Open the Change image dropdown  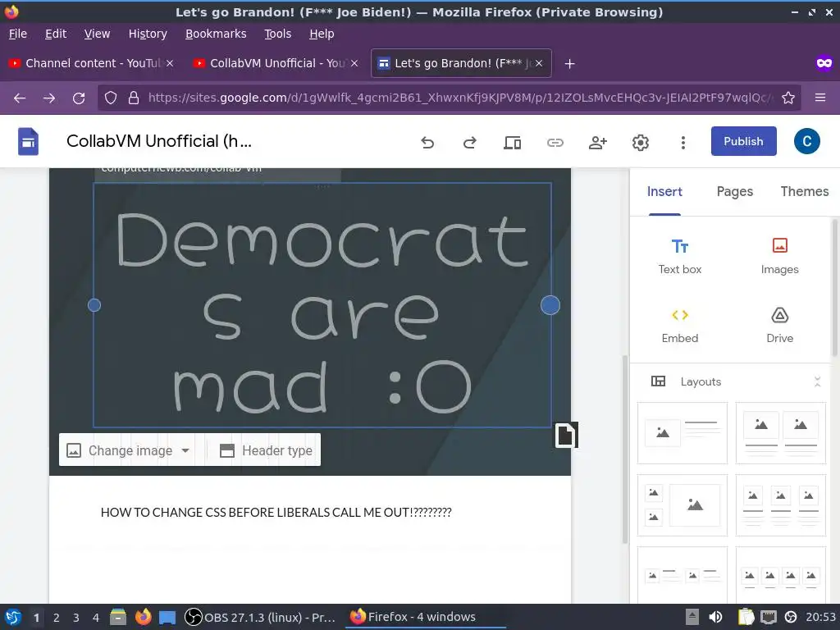129,450
